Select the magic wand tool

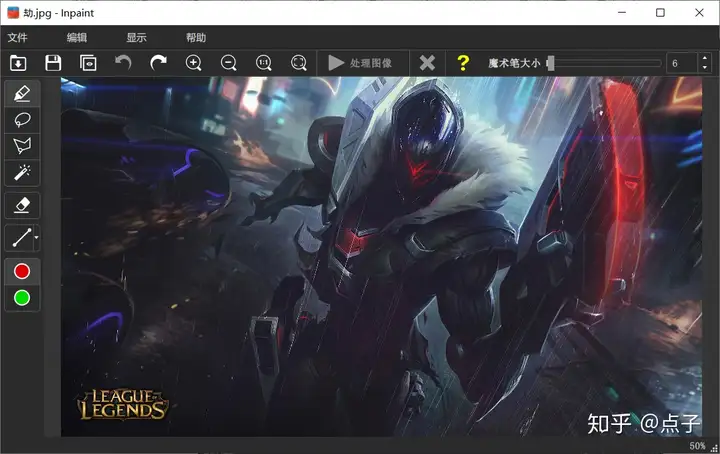click(x=22, y=173)
